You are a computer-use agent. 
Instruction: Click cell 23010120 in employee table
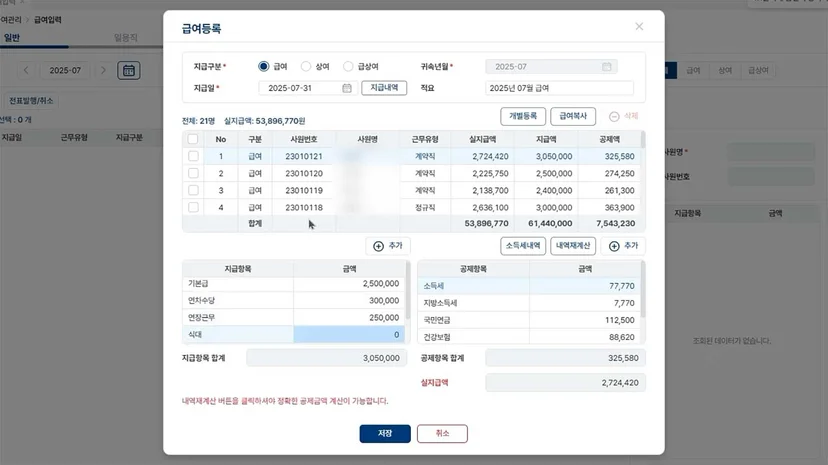tap(304, 173)
